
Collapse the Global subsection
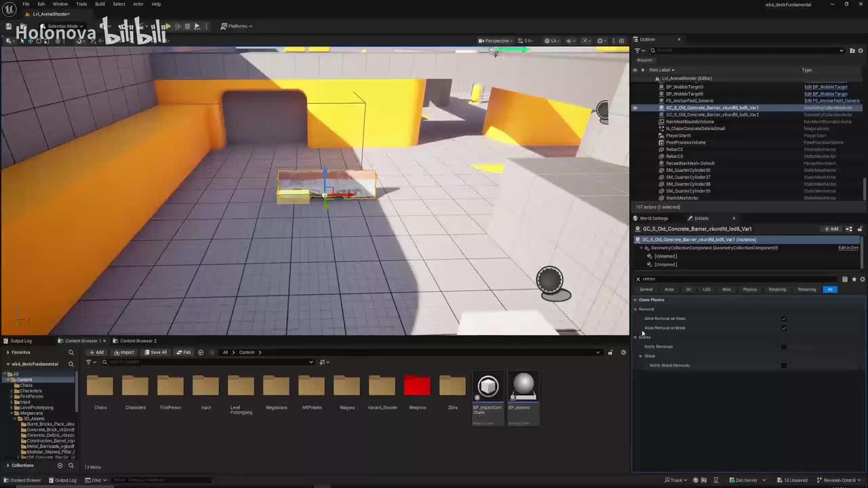point(641,356)
